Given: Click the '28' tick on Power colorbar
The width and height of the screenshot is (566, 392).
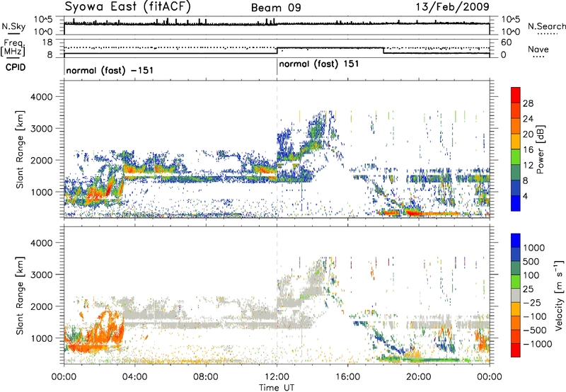Looking at the screenshot, I should tap(528, 103).
